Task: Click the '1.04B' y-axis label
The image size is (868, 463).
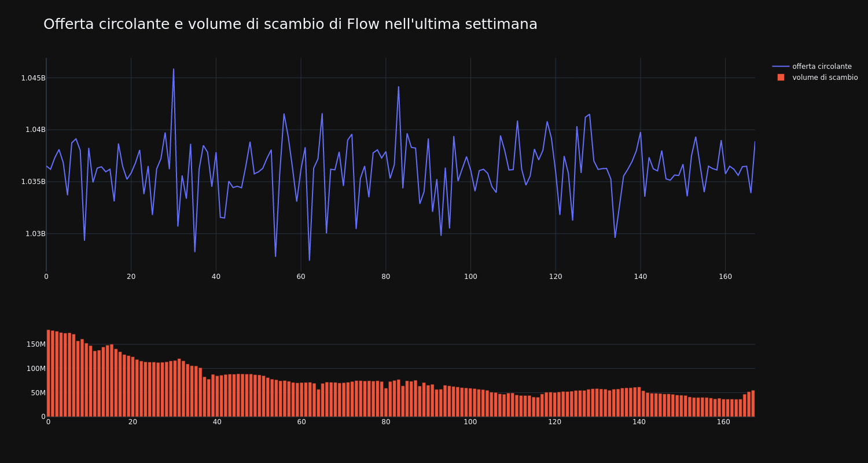Action: click(x=35, y=130)
